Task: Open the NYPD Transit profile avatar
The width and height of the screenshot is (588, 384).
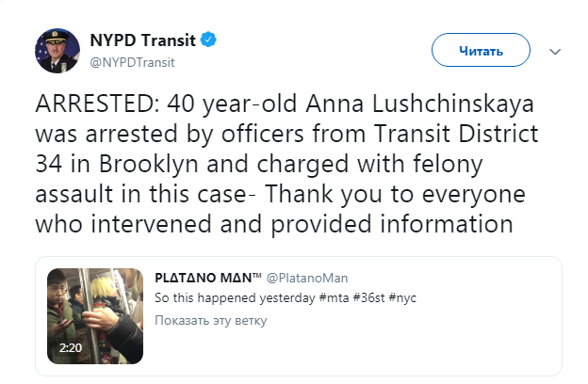Action: pos(57,51)
